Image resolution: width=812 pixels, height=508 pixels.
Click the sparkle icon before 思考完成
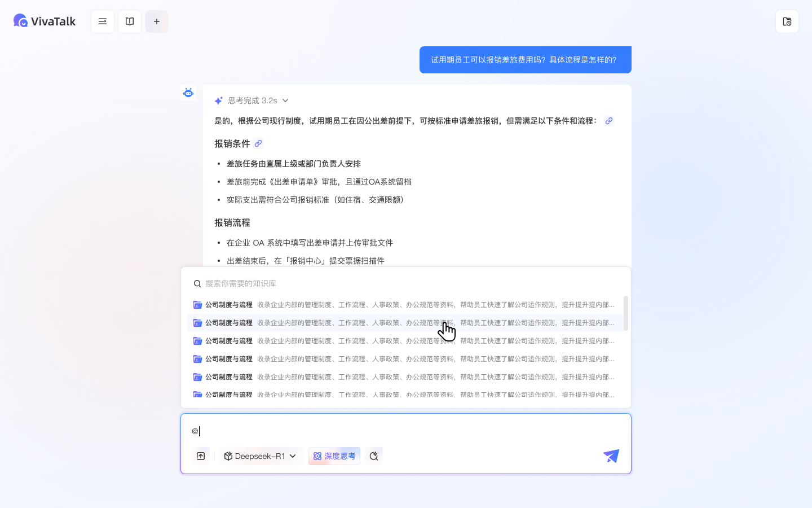(x=219, y=100)
